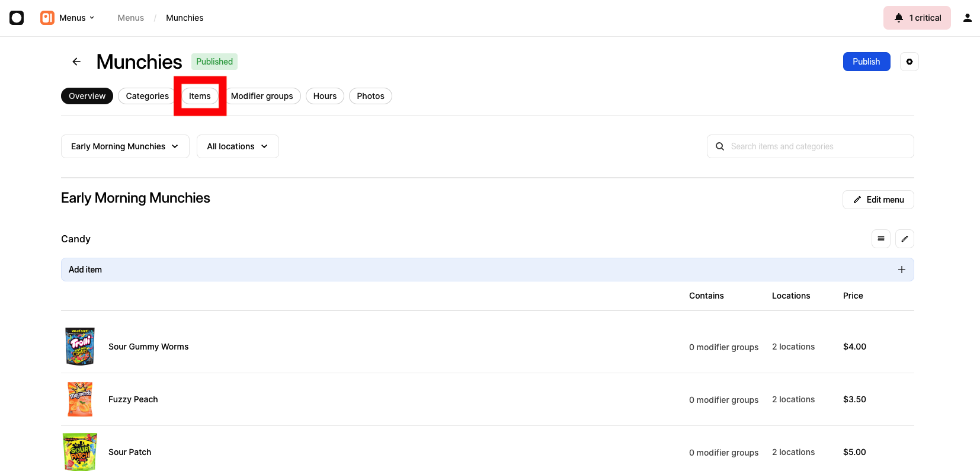Switch to the Categories tab
This screenshot has width=980, height=471.
147,96
